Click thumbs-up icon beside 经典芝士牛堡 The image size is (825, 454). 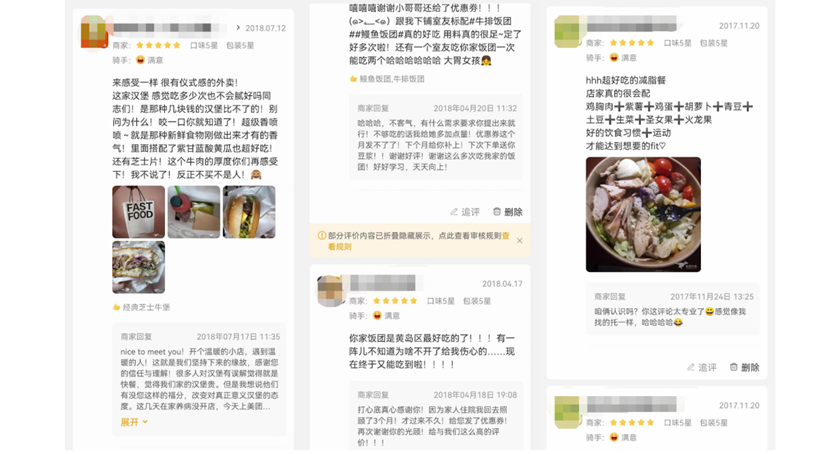(116, 307)
